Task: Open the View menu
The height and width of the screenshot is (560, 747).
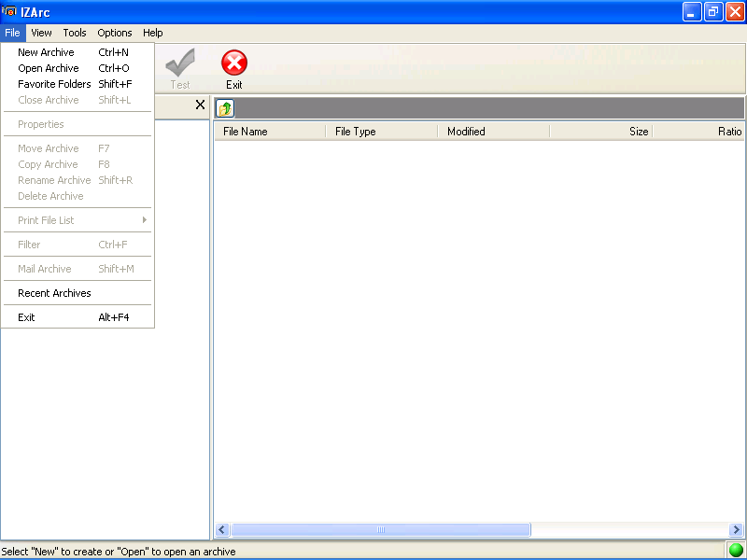Action: pos(41,33)
